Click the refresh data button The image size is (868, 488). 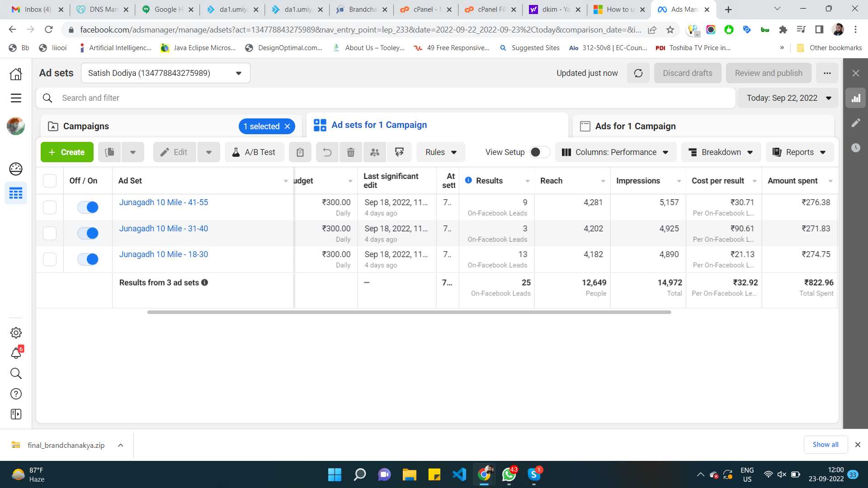[638, 73]
